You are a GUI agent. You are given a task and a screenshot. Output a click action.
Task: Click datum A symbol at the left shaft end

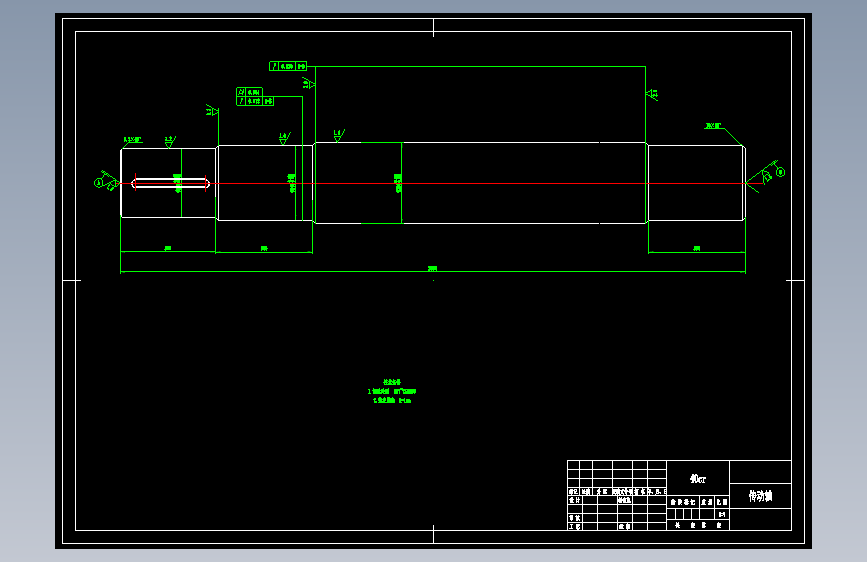98,183
